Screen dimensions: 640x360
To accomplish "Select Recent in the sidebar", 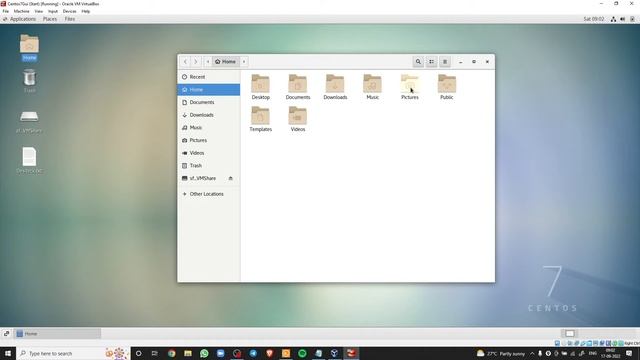I will (x=209, y=77).
